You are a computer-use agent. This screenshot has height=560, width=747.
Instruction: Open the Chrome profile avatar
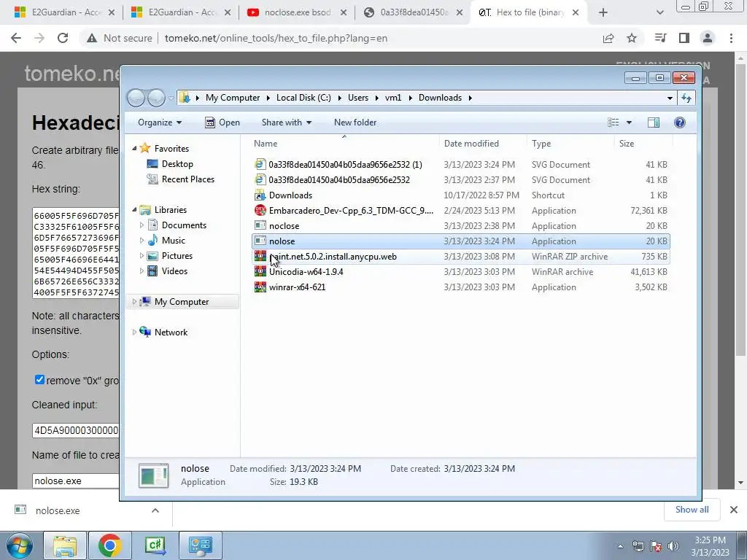708,38
